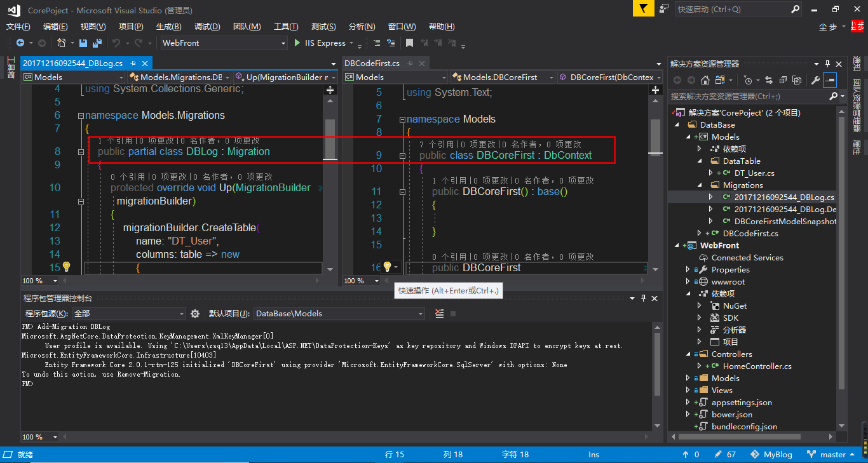Clear the Package Manager Console with clear icon
868x463 pixels.
(440, 314)
